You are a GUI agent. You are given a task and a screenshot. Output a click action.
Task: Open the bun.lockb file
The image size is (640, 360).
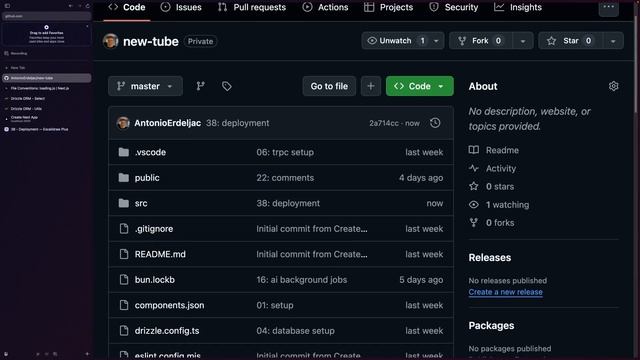click(155, 280)
